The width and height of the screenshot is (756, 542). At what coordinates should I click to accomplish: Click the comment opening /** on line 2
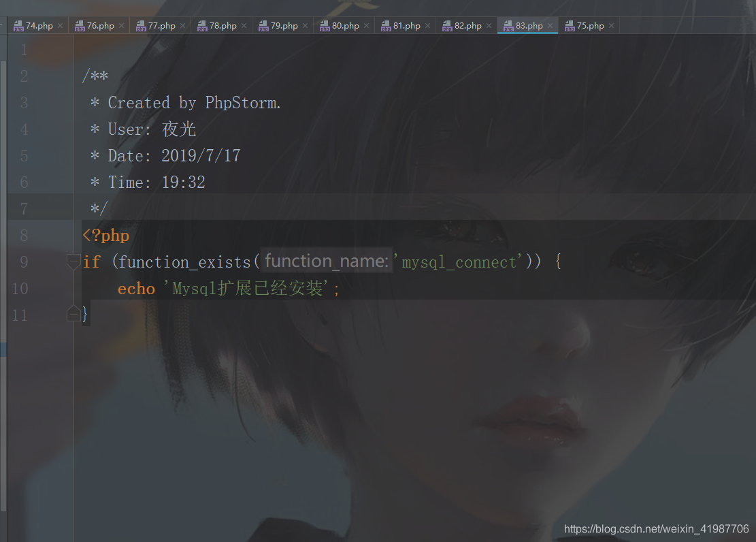tap(95, 76)
